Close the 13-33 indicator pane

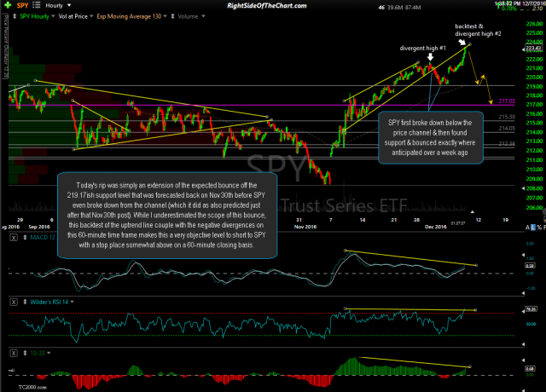[x=14, y=353]
